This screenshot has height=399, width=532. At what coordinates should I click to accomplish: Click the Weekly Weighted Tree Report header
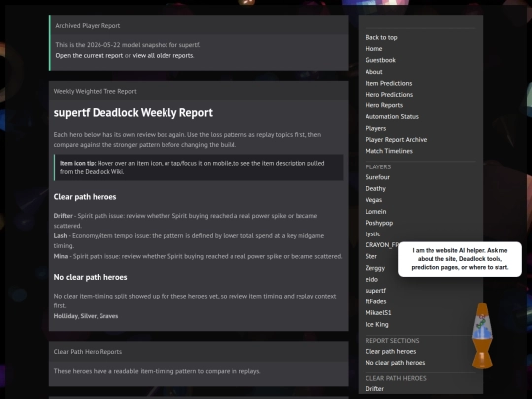click(198, 91)
